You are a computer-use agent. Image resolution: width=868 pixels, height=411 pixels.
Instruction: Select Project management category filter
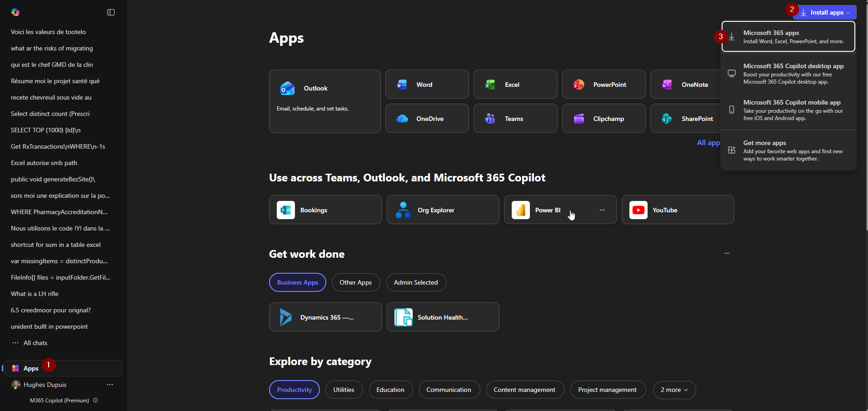click(608, 390)
